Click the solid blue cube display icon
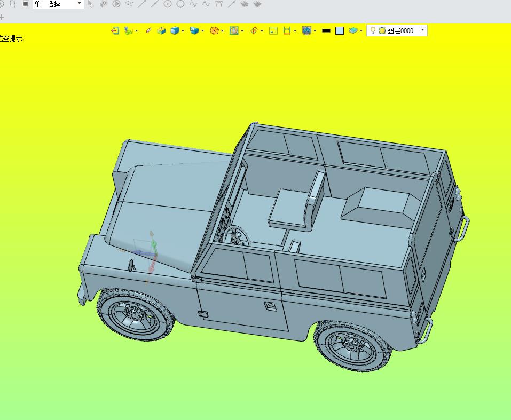Screen dimensions: 511x420 coord(175,30)
